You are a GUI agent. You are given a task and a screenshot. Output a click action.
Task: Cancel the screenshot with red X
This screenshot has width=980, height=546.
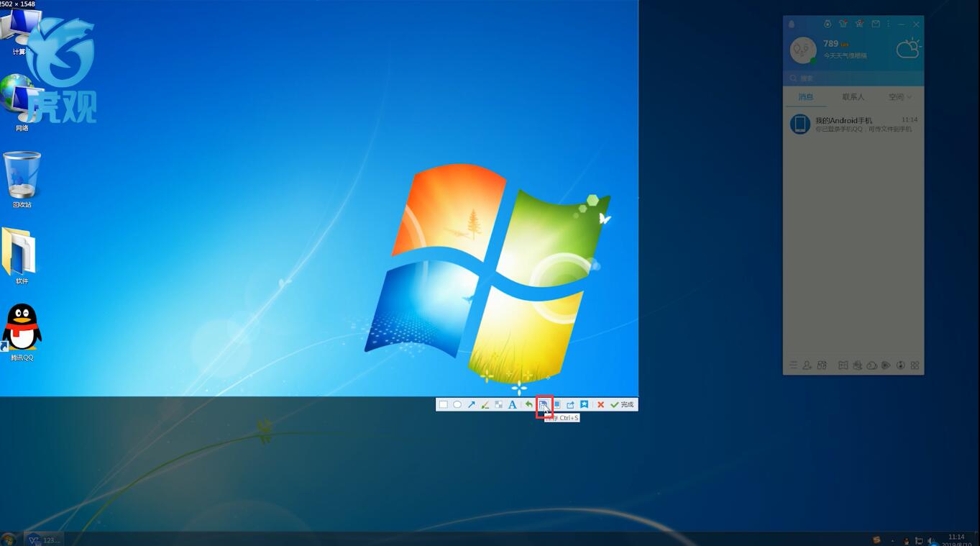coord(601,405)
